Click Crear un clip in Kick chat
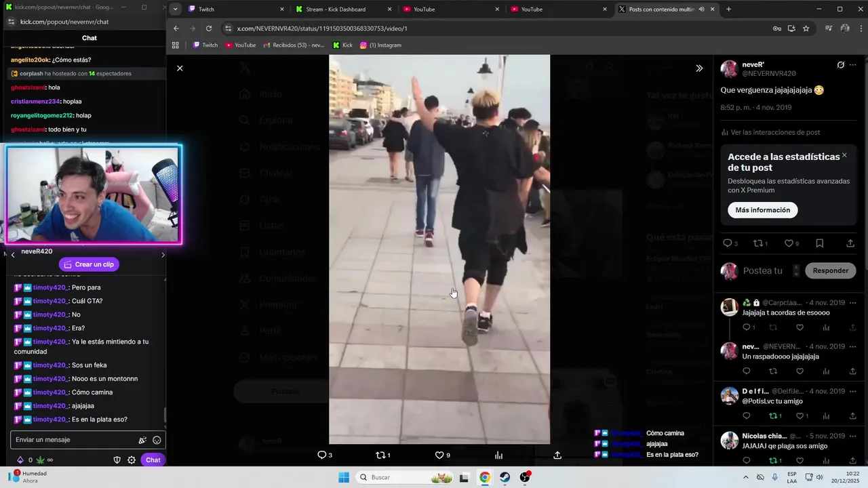 click(89, 264)
